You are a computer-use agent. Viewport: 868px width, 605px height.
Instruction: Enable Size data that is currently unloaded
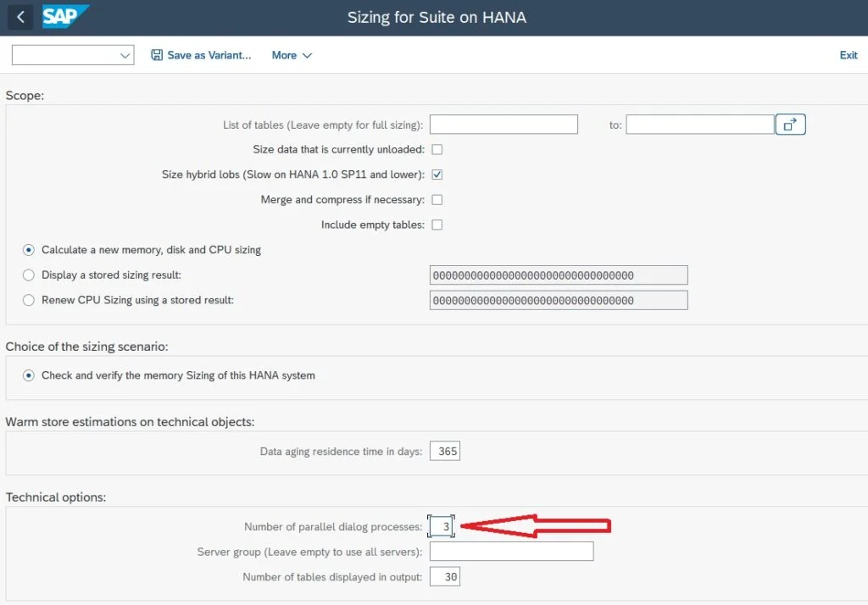(437, 149)
